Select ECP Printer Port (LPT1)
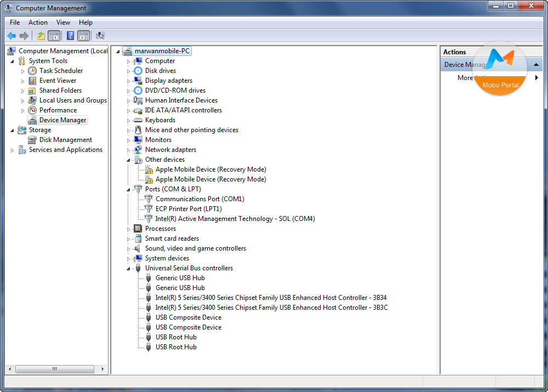This screenshot has height=392, width=548. click(189, 209)
